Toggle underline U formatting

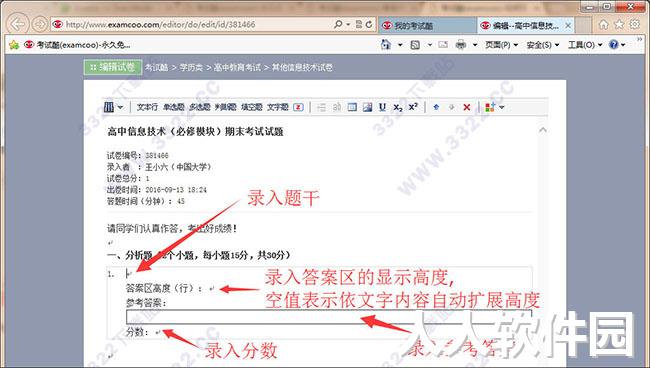pos(382,107)
